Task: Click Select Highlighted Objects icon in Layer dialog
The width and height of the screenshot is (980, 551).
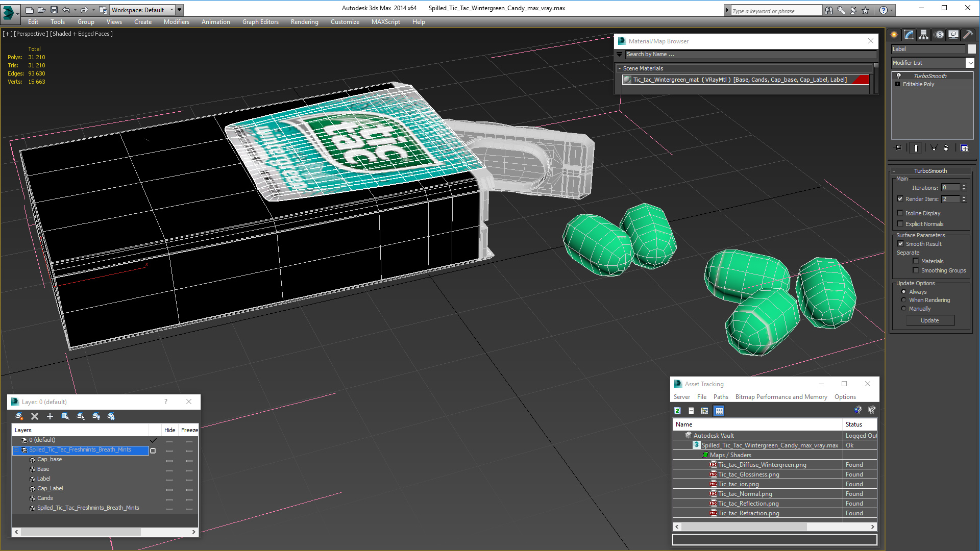Action: click(x=65, y=416)
